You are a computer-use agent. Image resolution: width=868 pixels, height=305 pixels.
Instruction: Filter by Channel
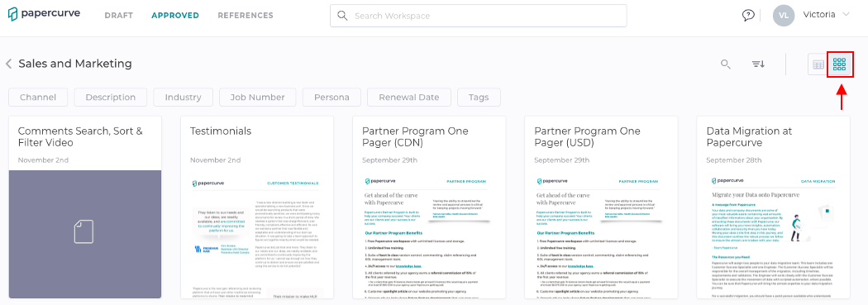point(38,97)
